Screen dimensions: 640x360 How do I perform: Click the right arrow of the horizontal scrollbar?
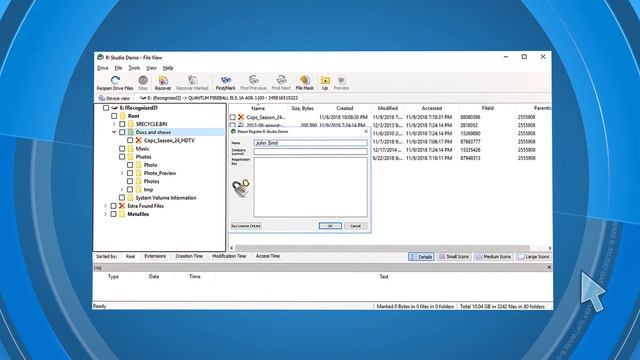coord(549,248)
